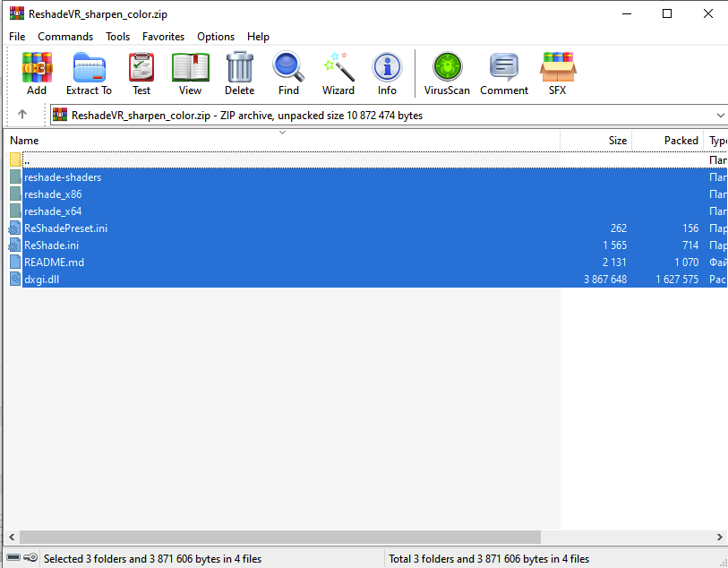
Task: Expand the archive path dropdown
Action: (x=720, y=116)
